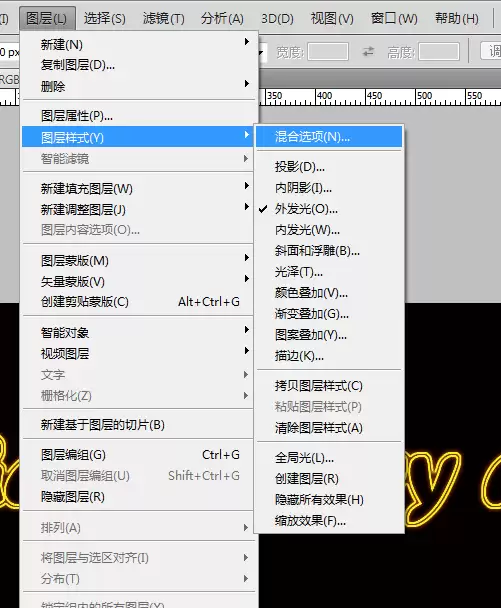Enable 描边(K)... layer style

pos(329,356)
